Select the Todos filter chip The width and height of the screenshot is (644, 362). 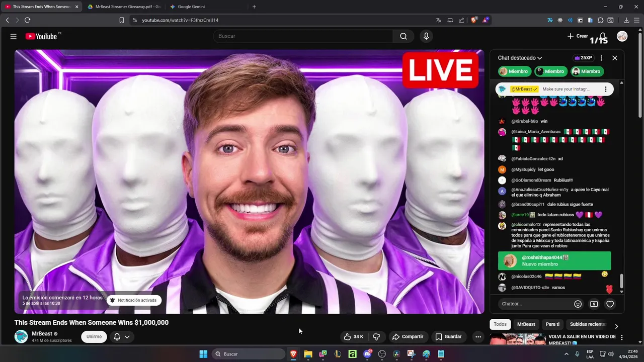pos(500,324)
